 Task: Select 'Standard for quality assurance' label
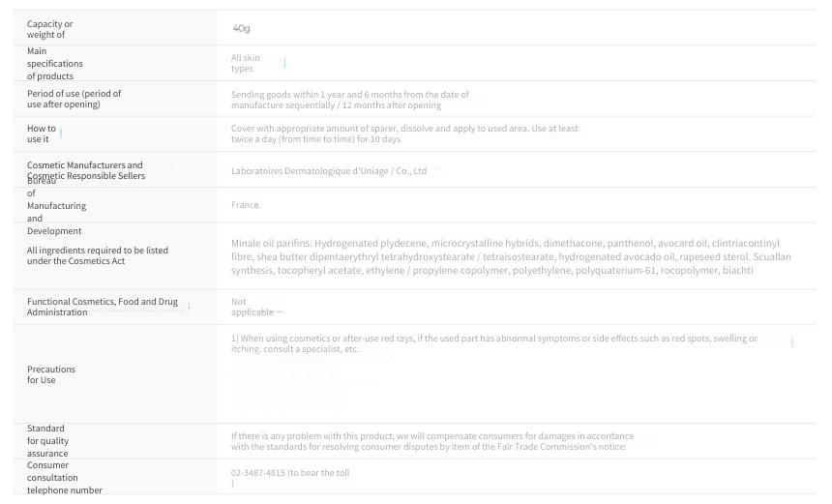coord(47,441)
